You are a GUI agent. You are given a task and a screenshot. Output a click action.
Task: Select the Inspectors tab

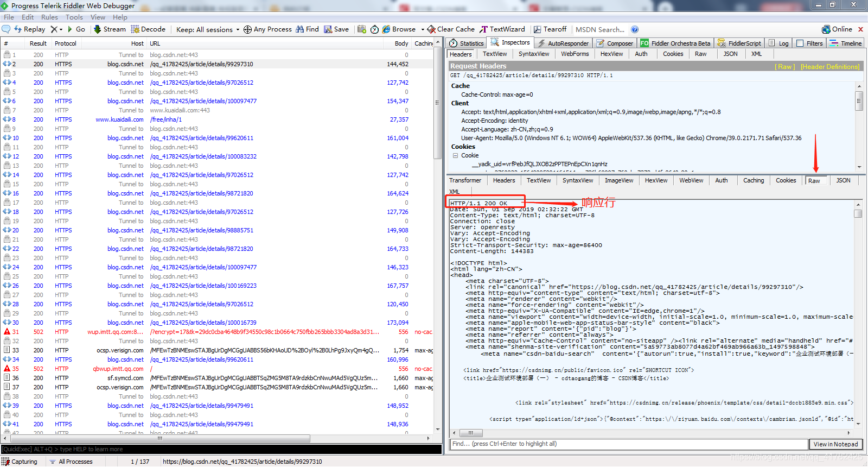[510, 42]
